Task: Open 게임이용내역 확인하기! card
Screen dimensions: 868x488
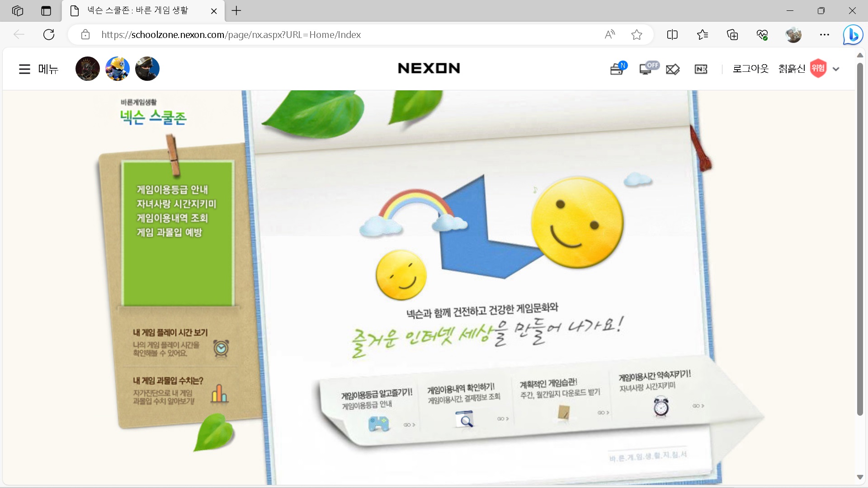Action: click(461, 389)
